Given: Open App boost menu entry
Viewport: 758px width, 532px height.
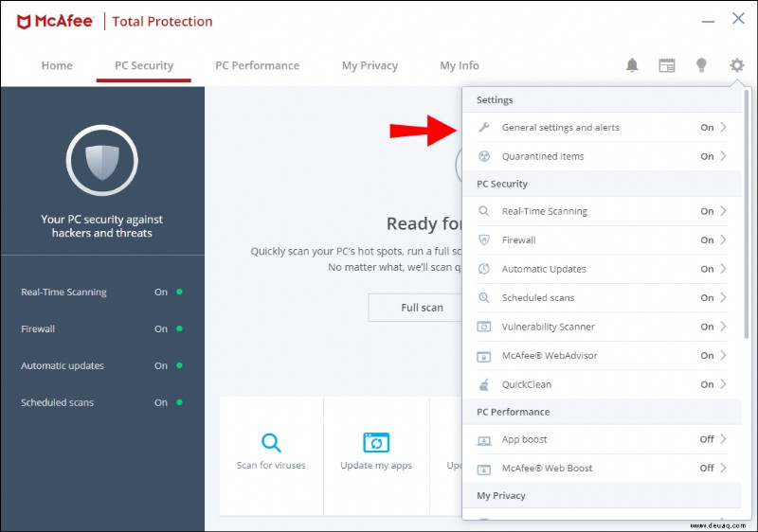Looking at the screenshot, I should [602, 439].
